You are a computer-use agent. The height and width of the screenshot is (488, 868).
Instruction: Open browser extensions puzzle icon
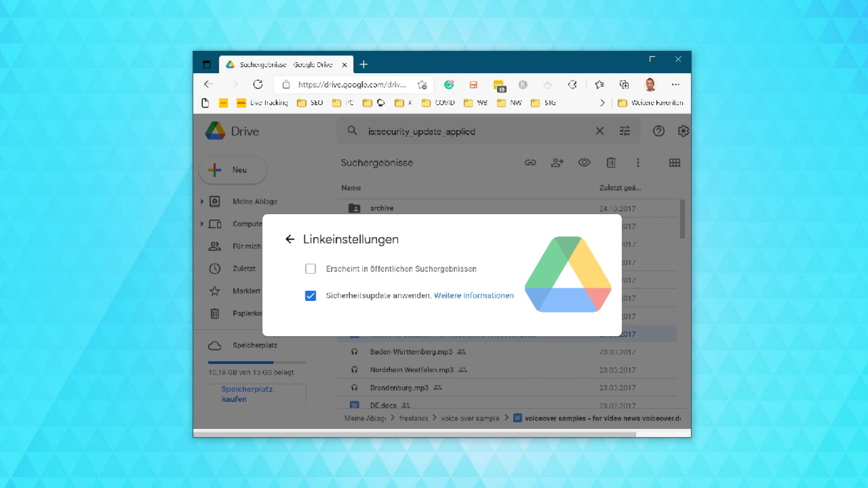click(572, 85)
